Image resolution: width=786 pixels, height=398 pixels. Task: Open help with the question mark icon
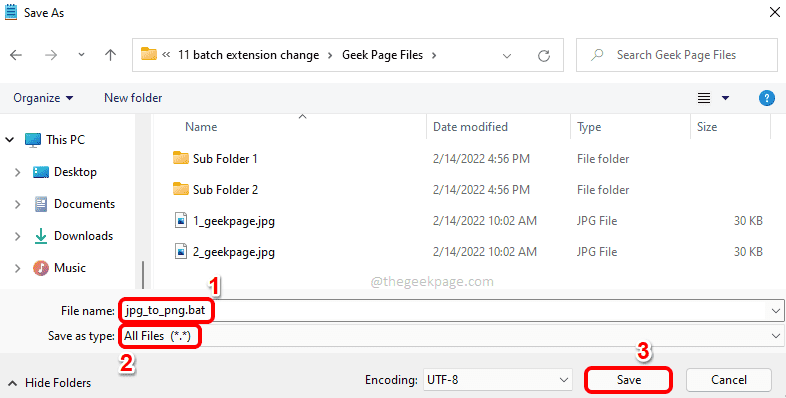coord(767,98)
